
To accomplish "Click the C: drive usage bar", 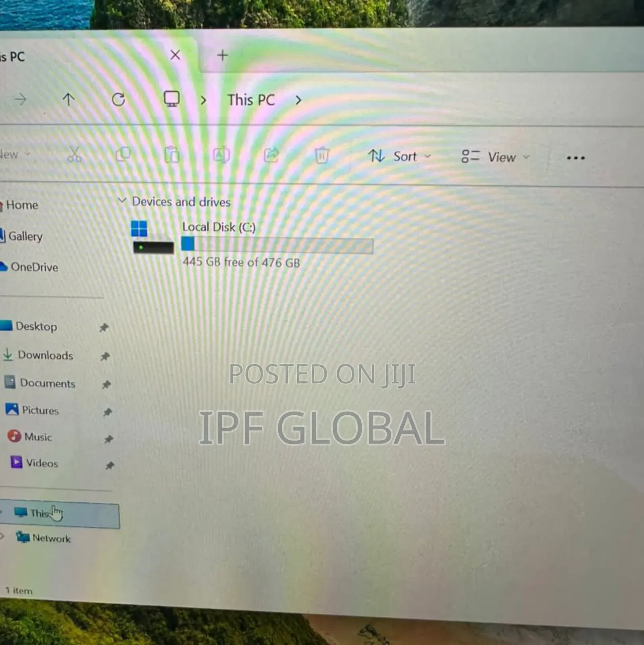I will 277,245.
